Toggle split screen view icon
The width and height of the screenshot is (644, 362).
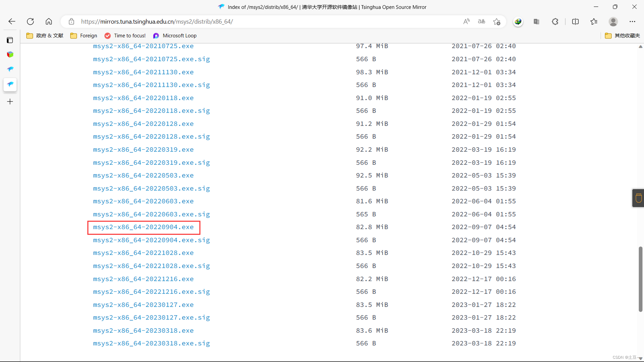click(x=575, y=22)
